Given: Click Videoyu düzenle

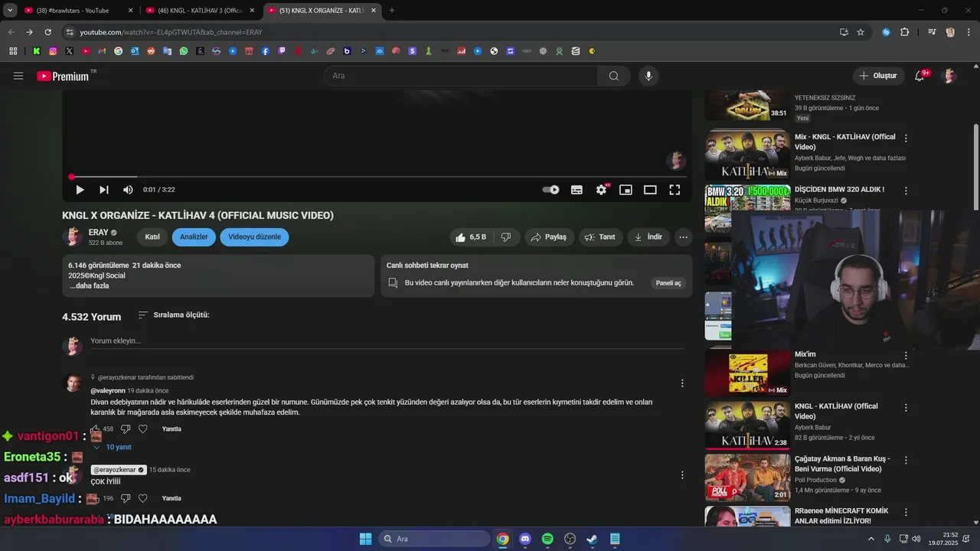Looking at the screenshot, I should 254,237.
